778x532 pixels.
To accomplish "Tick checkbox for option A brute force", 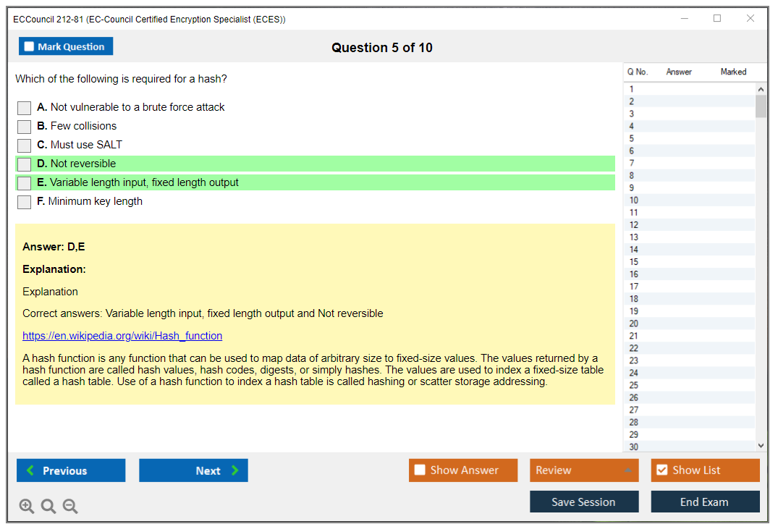I will (x=25, y=108).
